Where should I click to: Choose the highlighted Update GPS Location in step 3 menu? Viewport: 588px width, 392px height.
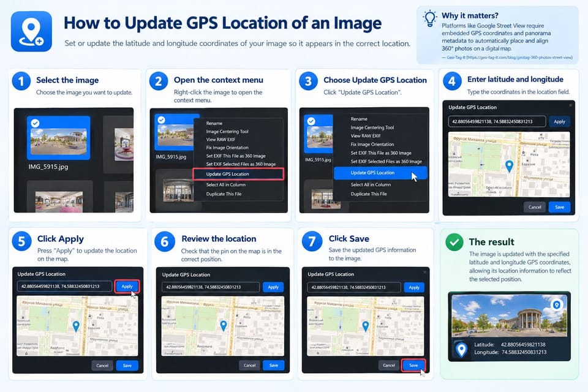point(380,173)
